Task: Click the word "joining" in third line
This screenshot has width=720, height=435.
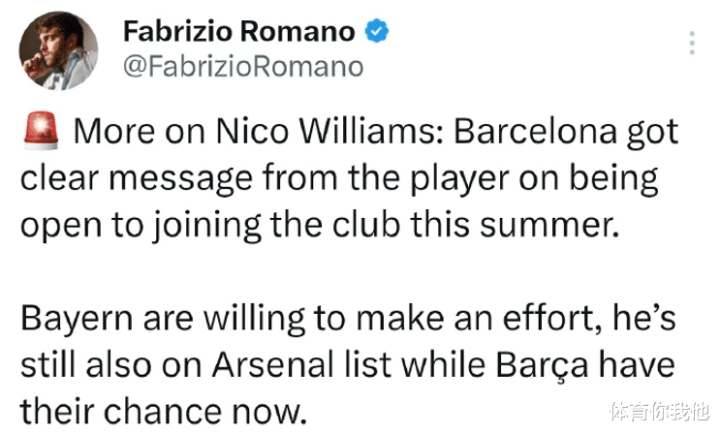Action: coord(207,226)
